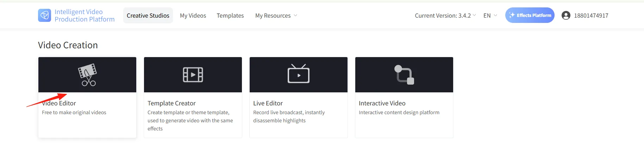Click 'Record live broadcast, instantly' description
Viewport: 644px width, 147px height.
tap(289, 116)
